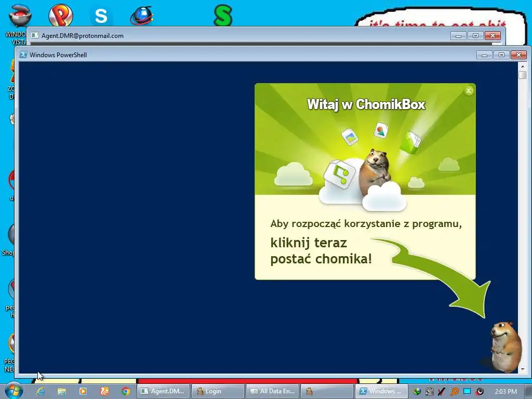Open the blue globe orbit desktop icon

point(142,16)
